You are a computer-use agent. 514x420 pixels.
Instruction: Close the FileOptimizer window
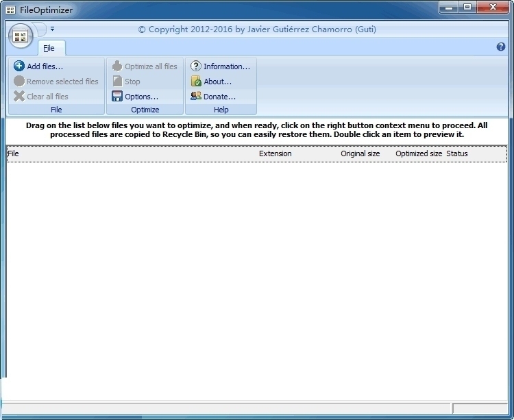click(x=493, y=8)
